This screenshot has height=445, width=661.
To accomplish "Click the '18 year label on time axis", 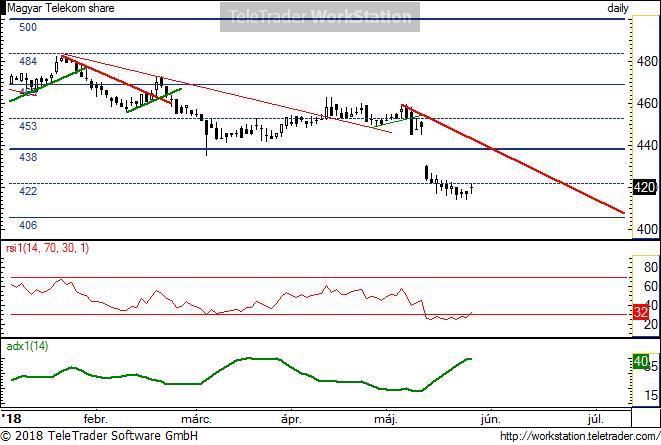I will (x=11, y=418).
